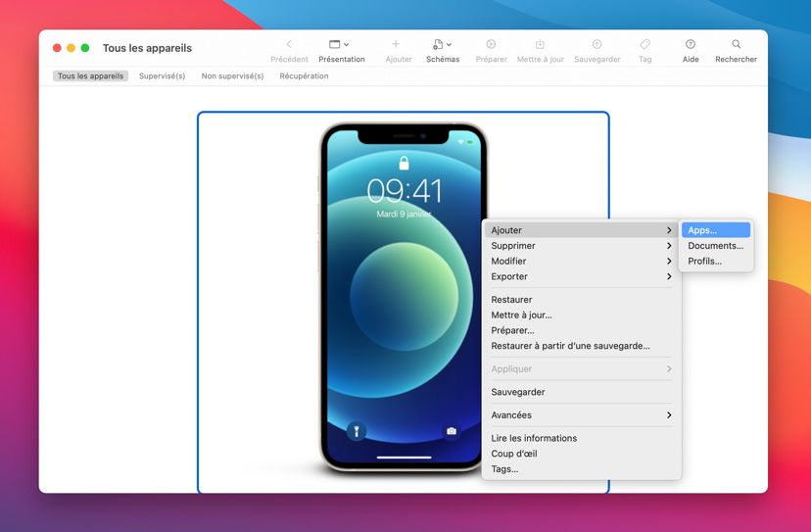
Task: Select Tags… in the context menu
Action: click(x=582, y=469)
